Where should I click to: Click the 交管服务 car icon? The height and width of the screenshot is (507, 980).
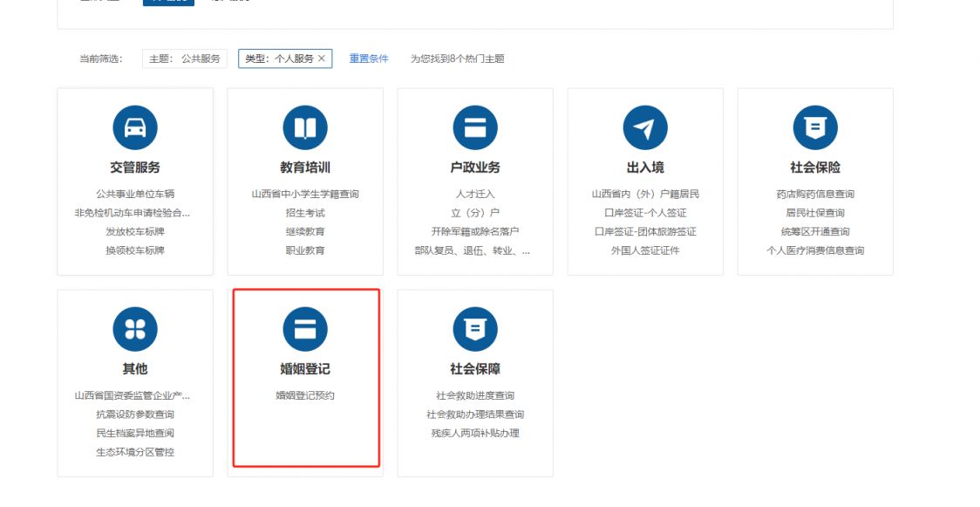(135, 128)
